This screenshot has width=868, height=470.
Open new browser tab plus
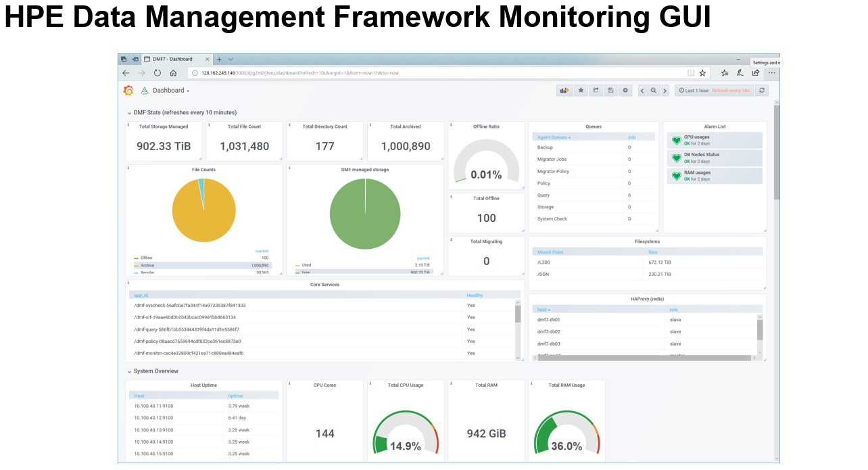[219, 60]
